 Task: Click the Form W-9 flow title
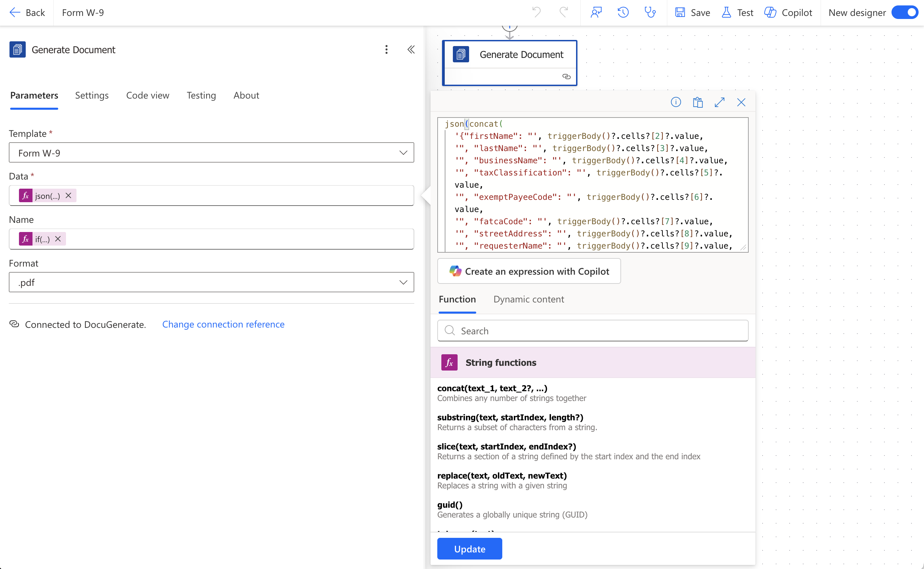click(83, 13)
